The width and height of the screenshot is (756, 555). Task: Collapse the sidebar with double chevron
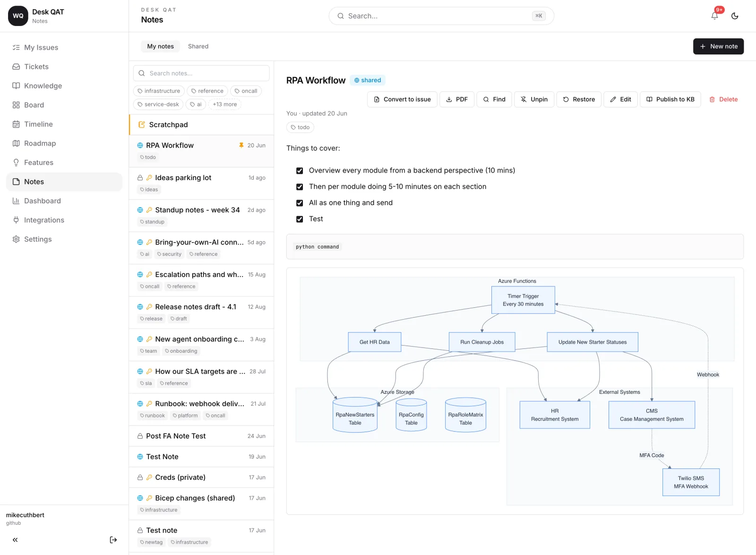15,539
